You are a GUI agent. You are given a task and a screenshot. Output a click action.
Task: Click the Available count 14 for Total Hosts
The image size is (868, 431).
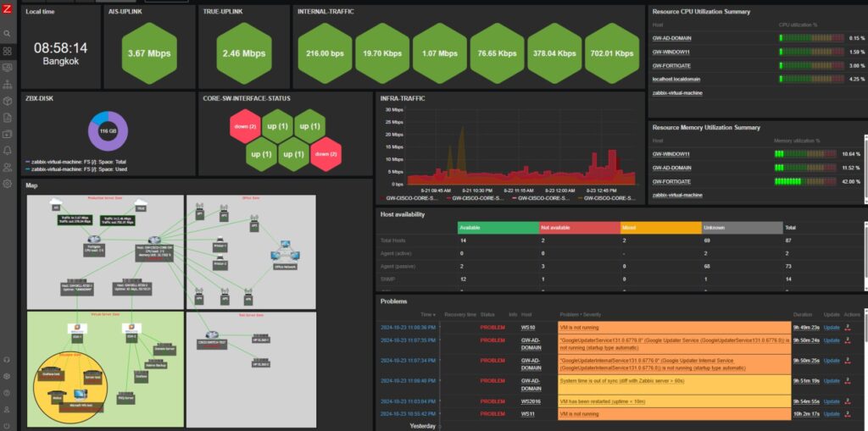coord(463,240)
